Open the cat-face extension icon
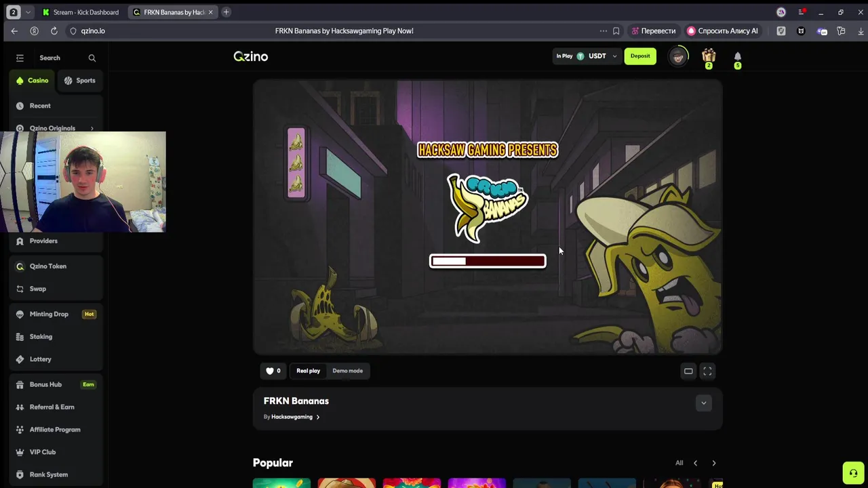The image size is (868, 488). coord(801,30)
